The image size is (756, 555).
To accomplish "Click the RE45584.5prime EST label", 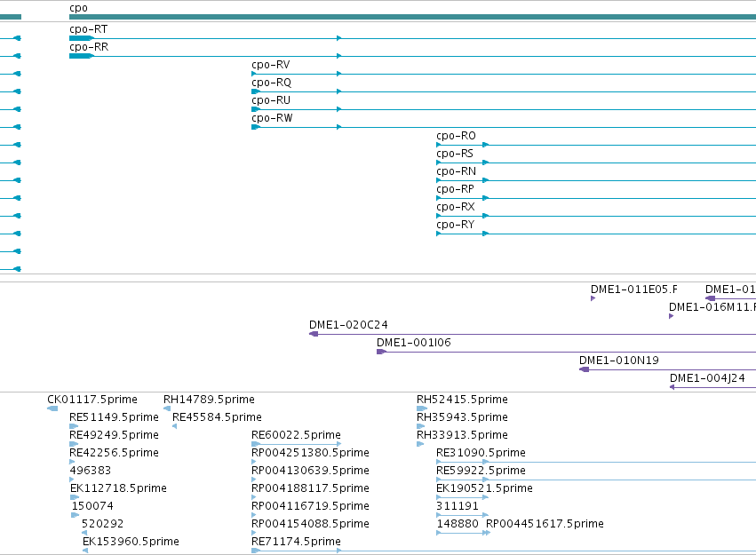I will pos(217,417).
